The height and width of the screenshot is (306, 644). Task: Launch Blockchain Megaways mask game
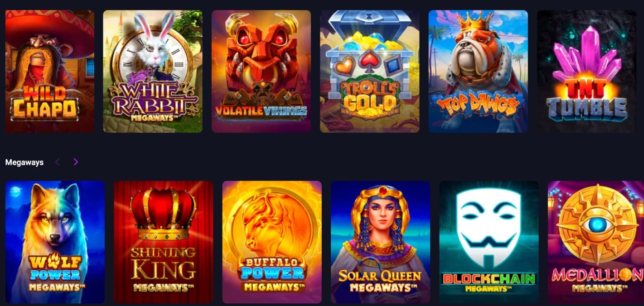[489, 242]
